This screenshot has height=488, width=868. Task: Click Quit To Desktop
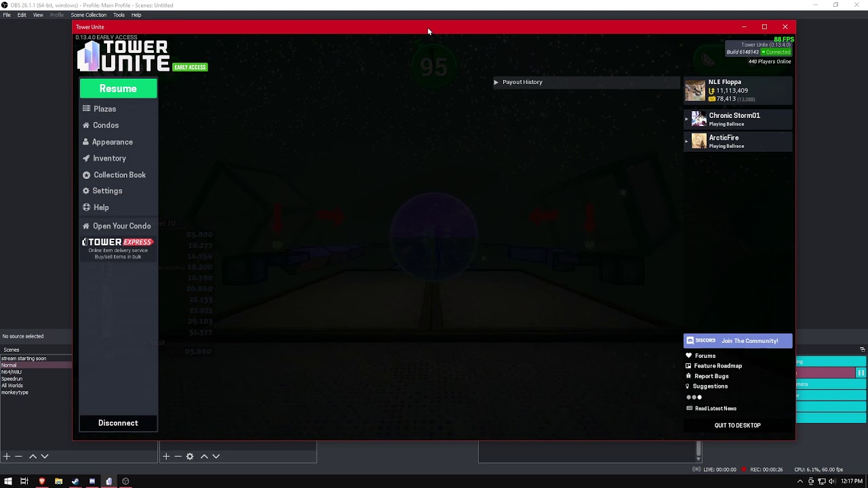(x=738, y=426)
